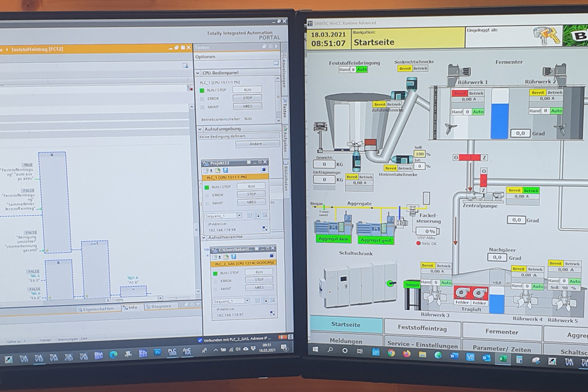The image size is (588, 392).
Task: Open the 100% zoom dropdown in editor
Action: (161, 299)
